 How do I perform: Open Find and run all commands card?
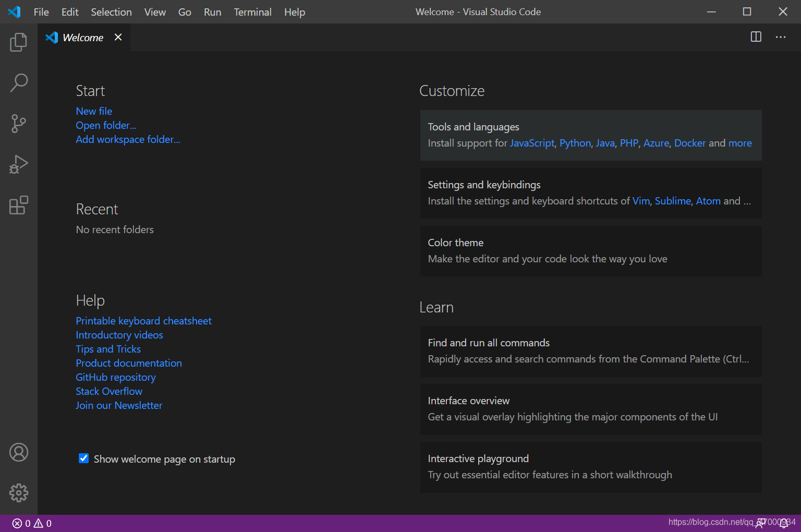[x=591, y=351]
